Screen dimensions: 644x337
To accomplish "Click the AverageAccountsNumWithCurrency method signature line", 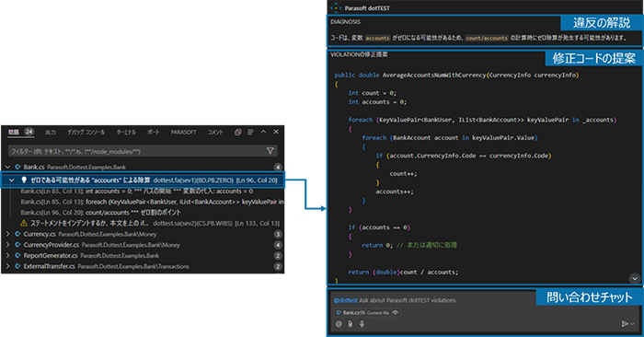I will [456, 75].
